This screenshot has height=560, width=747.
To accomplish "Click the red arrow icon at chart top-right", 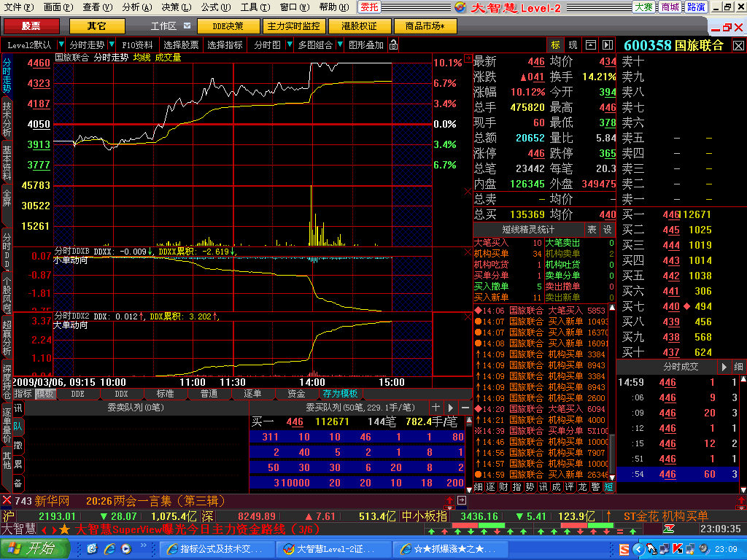I will point(468,58).
